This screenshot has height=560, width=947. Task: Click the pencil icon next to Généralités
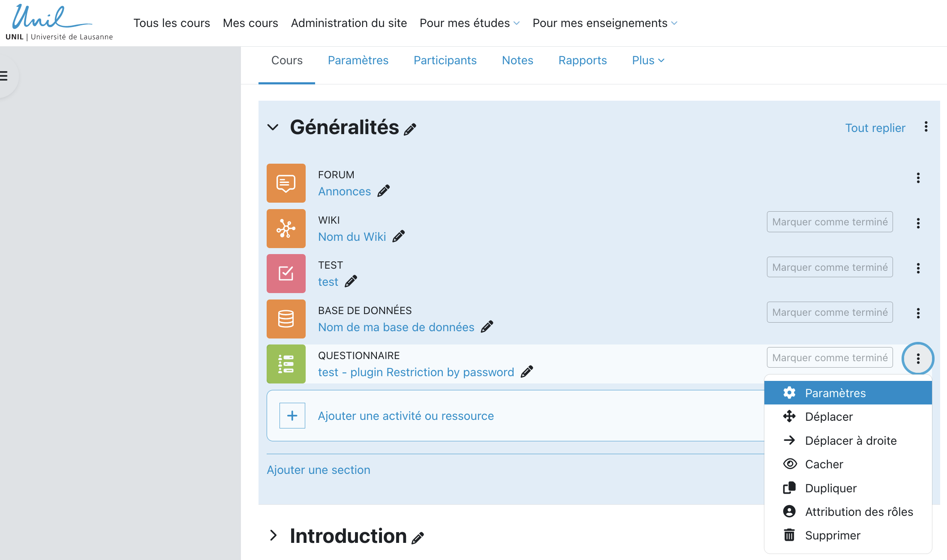410,129
